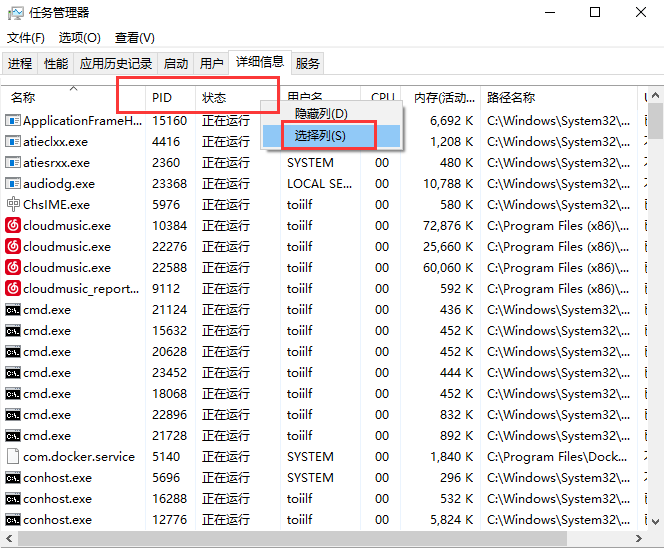Switch to the 服务 tab
Screen dimensions: 664x553
pos(308,63)
